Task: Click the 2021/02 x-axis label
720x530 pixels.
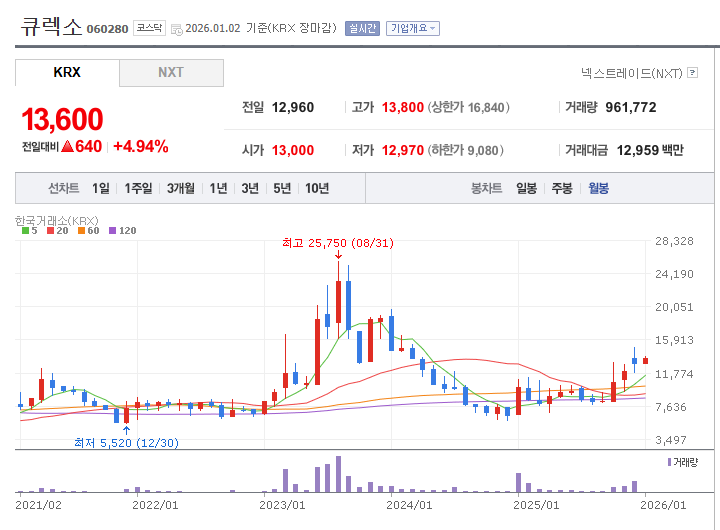Action: click(x=38, y=505)
